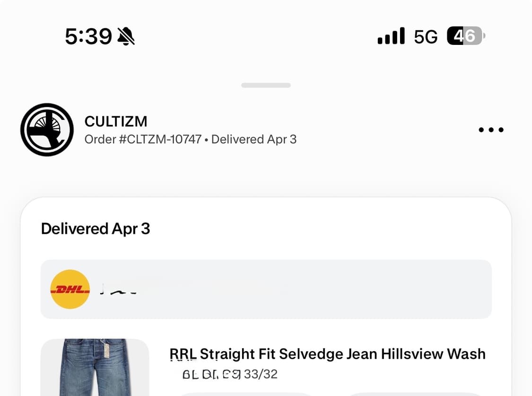532x396 pixels.
Task: Open the three-dot order options menu
Action: (x=491, y=130)
